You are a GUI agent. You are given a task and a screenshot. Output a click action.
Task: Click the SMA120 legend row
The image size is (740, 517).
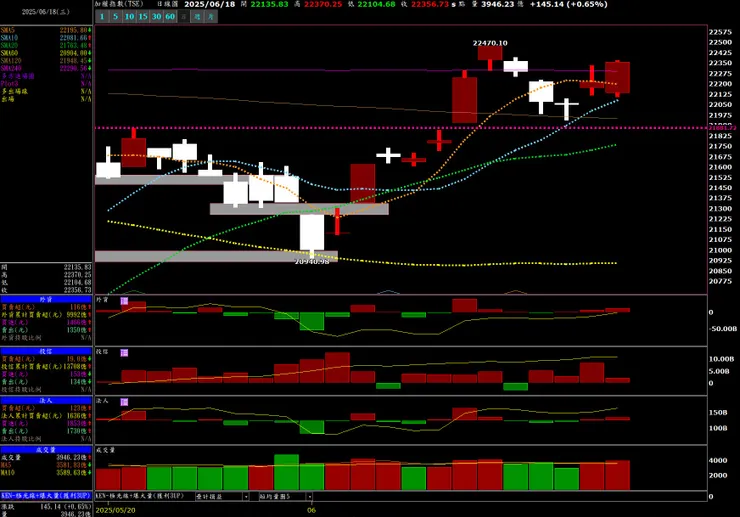46,61
